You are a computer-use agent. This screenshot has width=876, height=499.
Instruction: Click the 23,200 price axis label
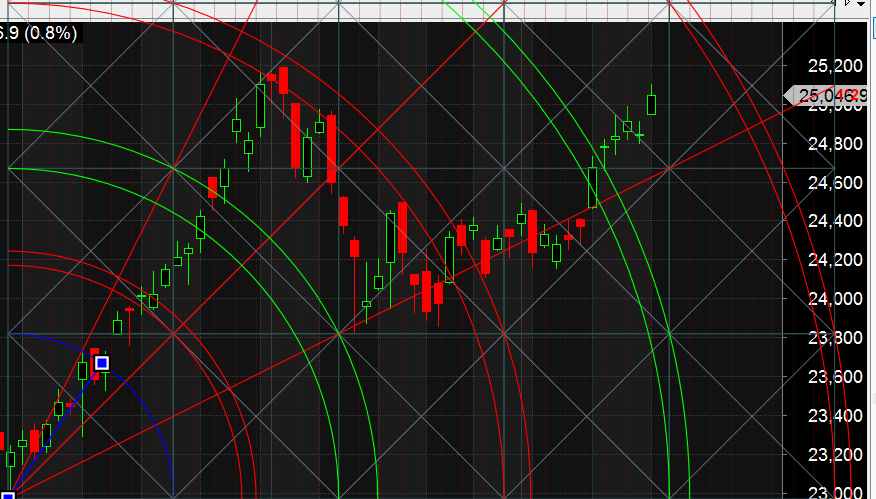[x=834, y=455]
